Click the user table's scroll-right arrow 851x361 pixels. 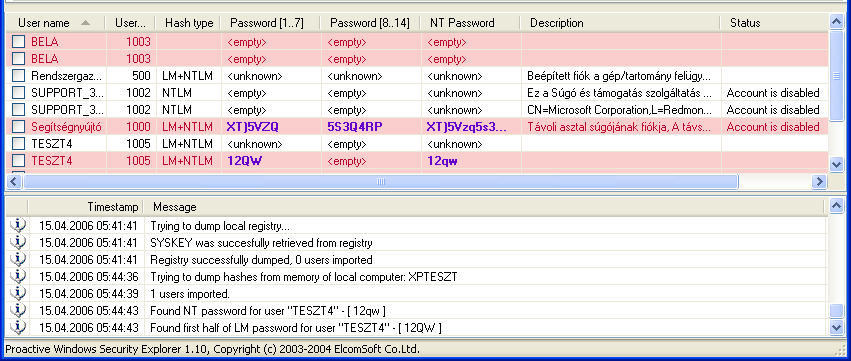(820, 181)
